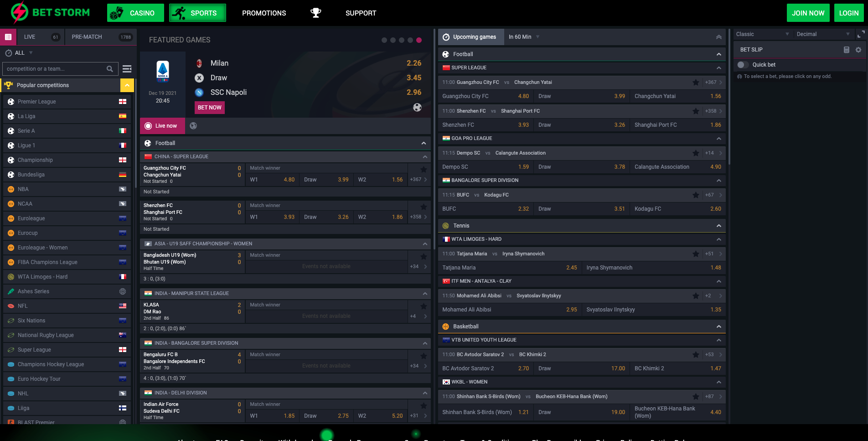Open the In 60 Min dropdown
Screen dimensions: 868x441
tap(523, 36)
